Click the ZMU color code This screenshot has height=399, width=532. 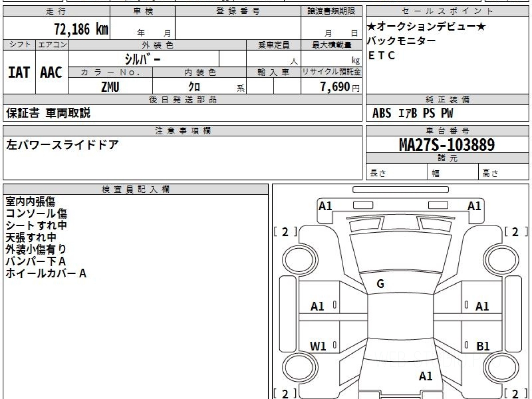point(110,87)
